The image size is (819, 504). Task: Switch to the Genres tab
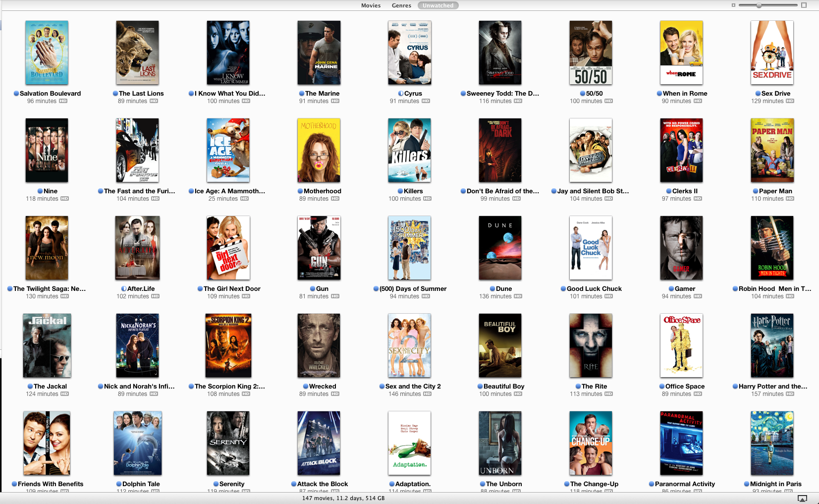pyautogui.click(x=401, y=5)
